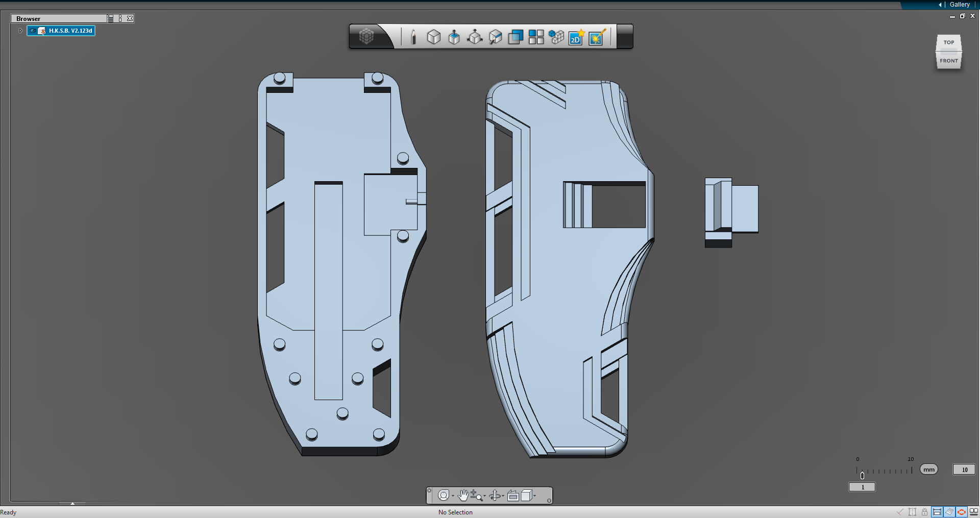Click the Browser panel pin icon
This screenshot has height=518, width=980.
click(x=120, y=18)
